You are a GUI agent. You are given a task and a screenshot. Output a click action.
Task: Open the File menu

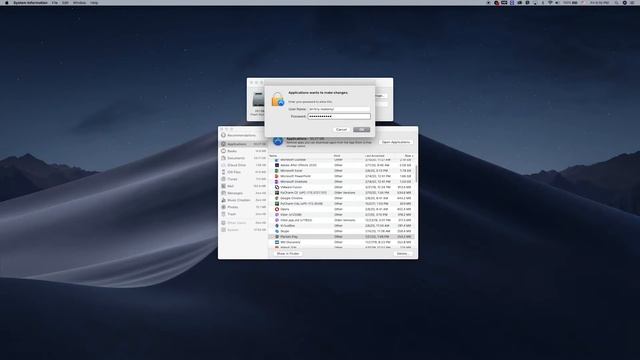point(55,2)
